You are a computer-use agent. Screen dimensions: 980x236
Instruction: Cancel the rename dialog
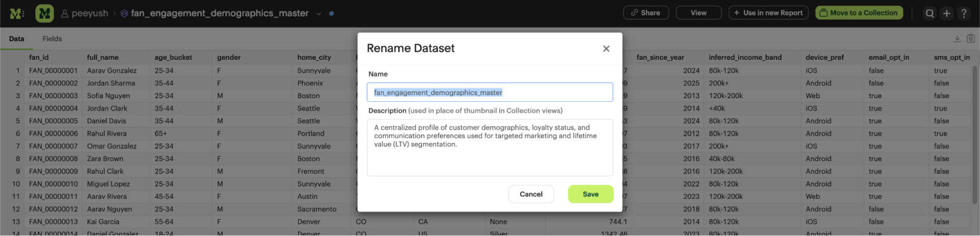[531, 194]
